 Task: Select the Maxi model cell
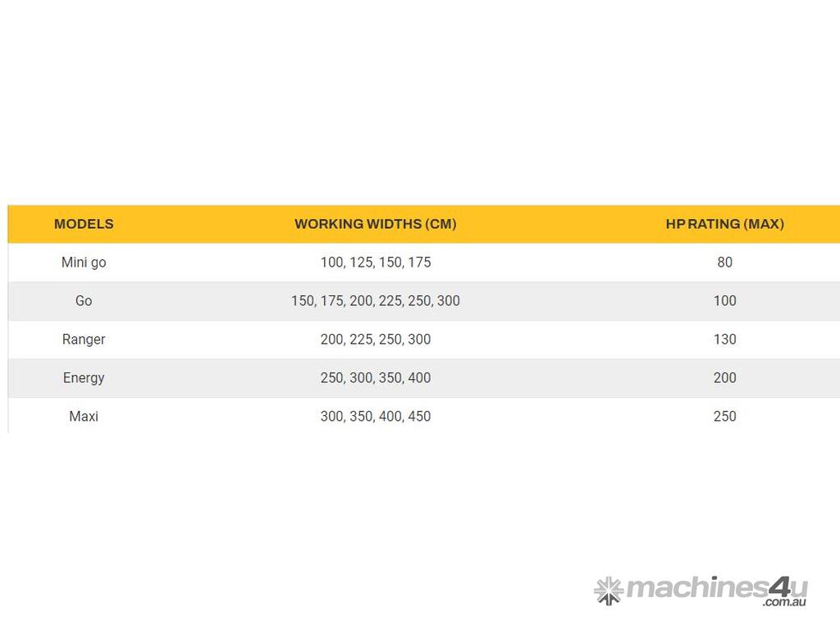click(x=84, y=417)
